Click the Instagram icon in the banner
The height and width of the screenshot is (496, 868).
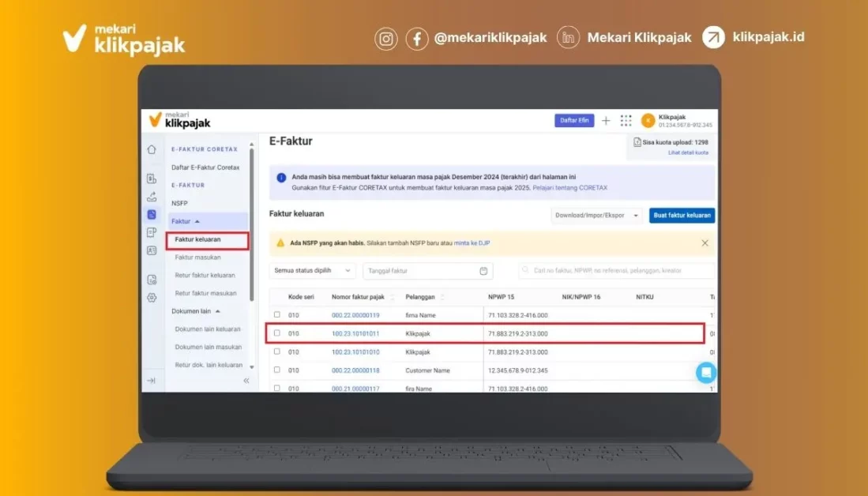point(386,39)
